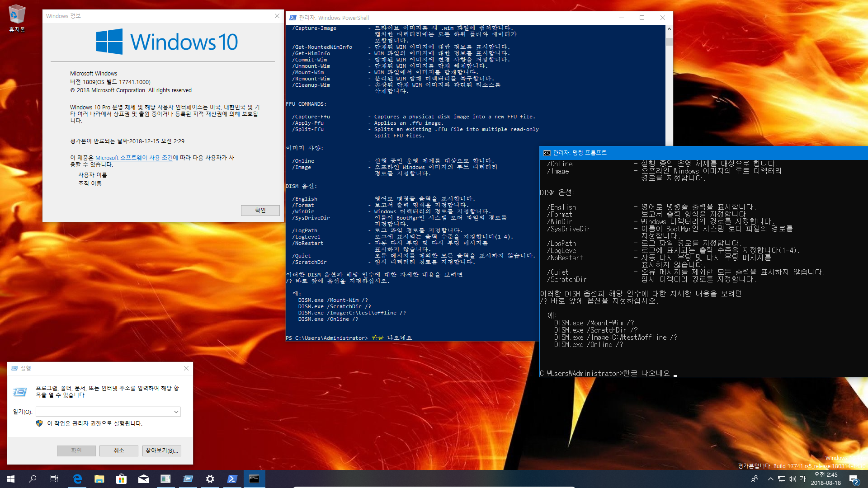The height and width of the screenshot is (488, 868).
Task: Click evaluation expiry date text in info dialog
Action: pos(127,141)
